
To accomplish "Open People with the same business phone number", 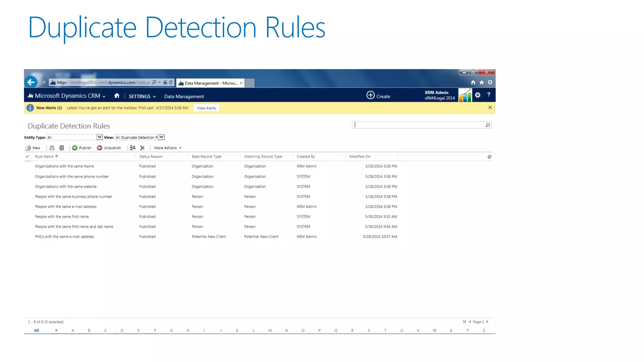I will 74,197.
